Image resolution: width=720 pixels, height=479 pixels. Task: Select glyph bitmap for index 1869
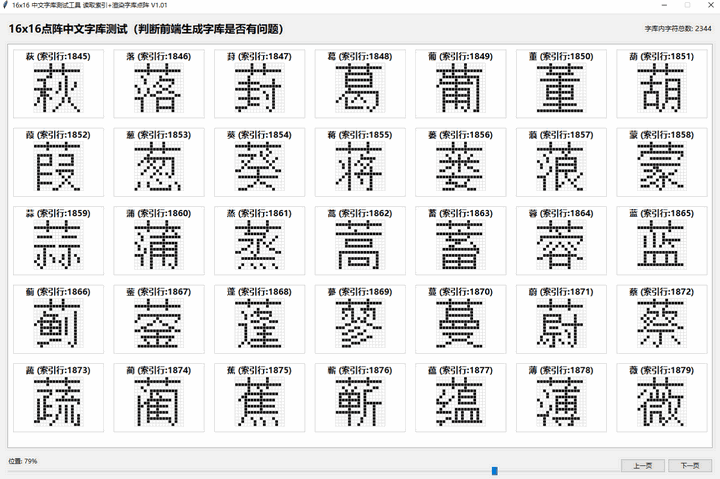pos(360,324)
